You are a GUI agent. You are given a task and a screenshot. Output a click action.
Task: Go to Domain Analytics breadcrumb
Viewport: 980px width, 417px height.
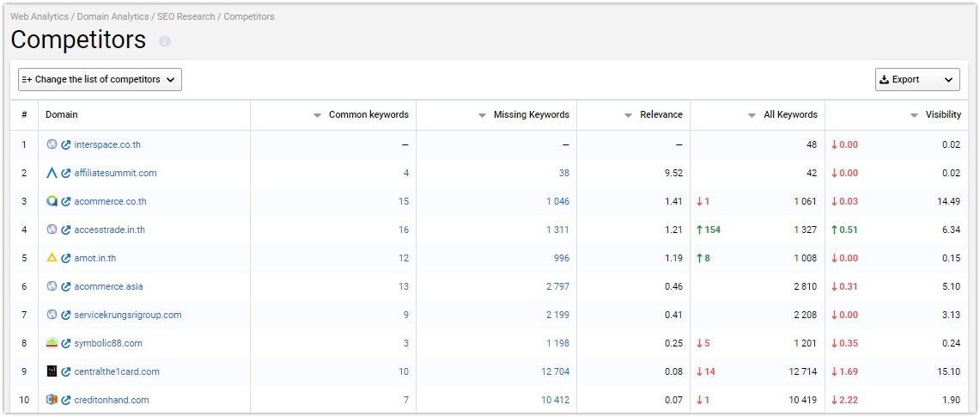113,17
